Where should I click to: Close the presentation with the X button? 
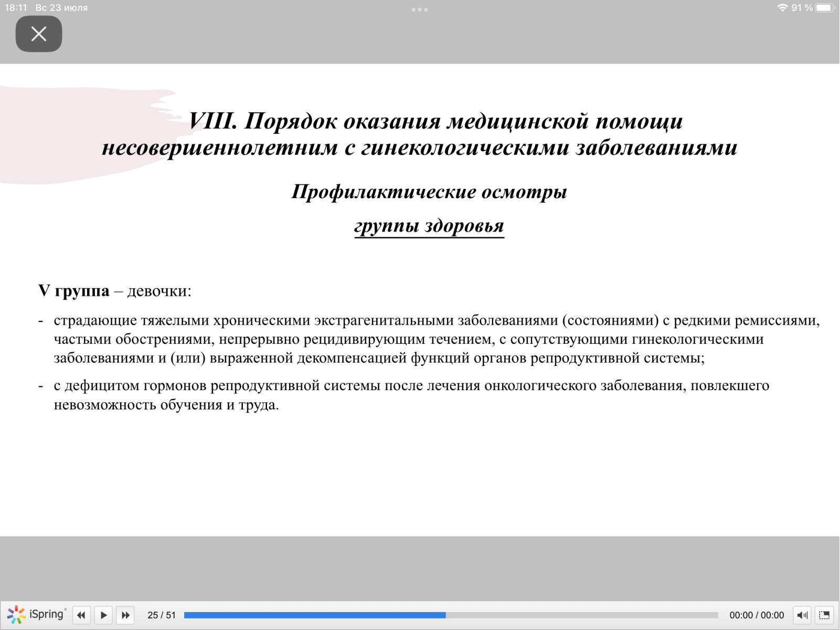(x=39, y=34)
